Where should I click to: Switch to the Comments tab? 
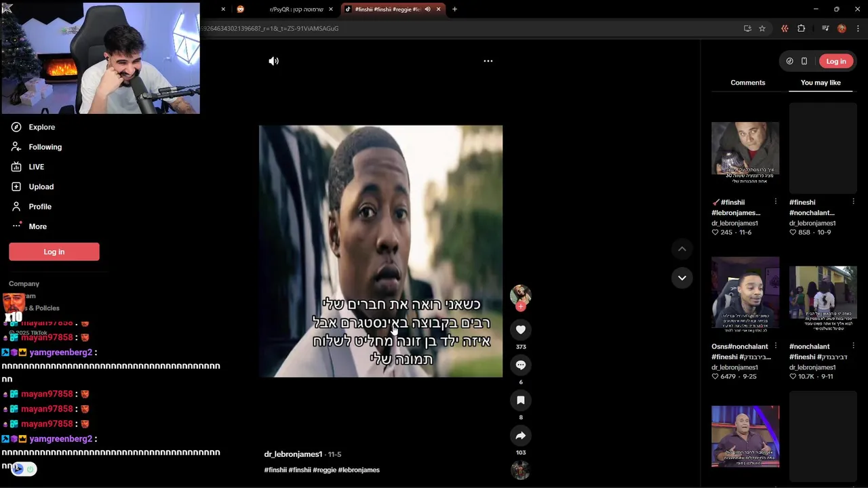pyautogui.click(x=748, y=83)
